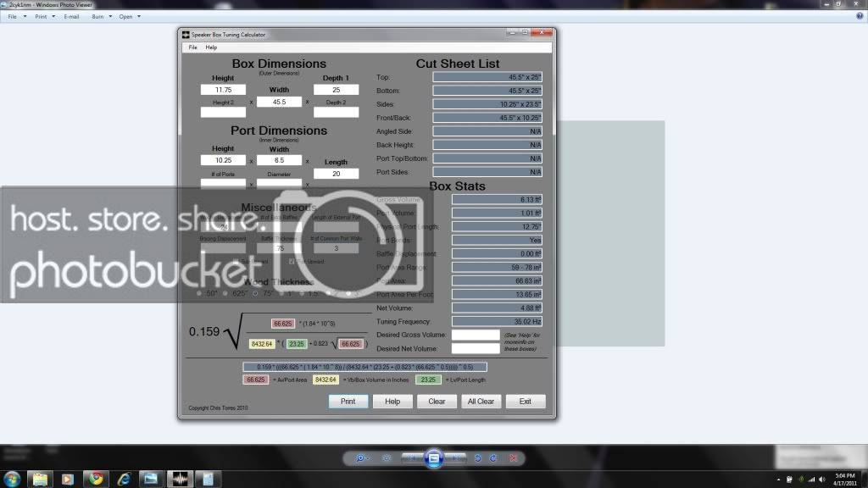
Task: Open the audio waveform app in the taskbar
Action: (x=180, y=479)
